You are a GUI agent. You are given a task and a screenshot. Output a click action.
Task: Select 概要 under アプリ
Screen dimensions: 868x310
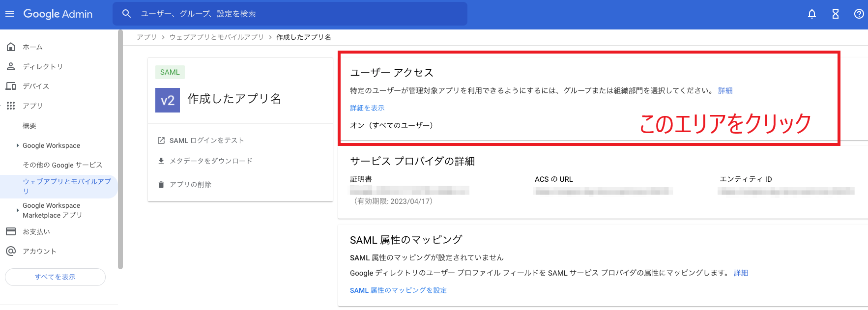pos(29,126)
